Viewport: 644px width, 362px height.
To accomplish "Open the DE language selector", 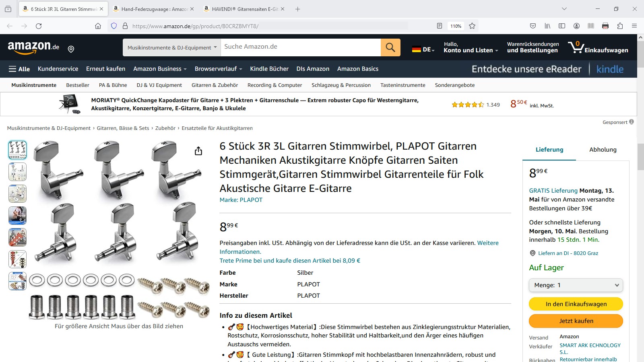I will (x=423, y=49).
